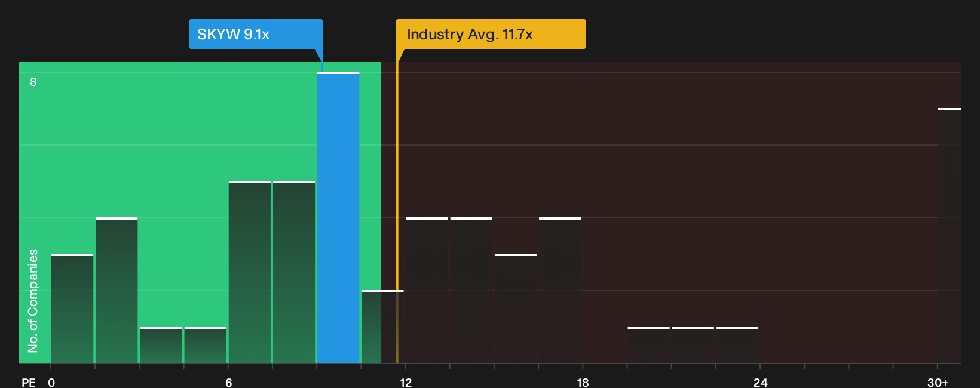Image resolution: width=980 pixels, height=388 pixels.
Task: Click the "18" x-axis tick label
Action: 583,383
